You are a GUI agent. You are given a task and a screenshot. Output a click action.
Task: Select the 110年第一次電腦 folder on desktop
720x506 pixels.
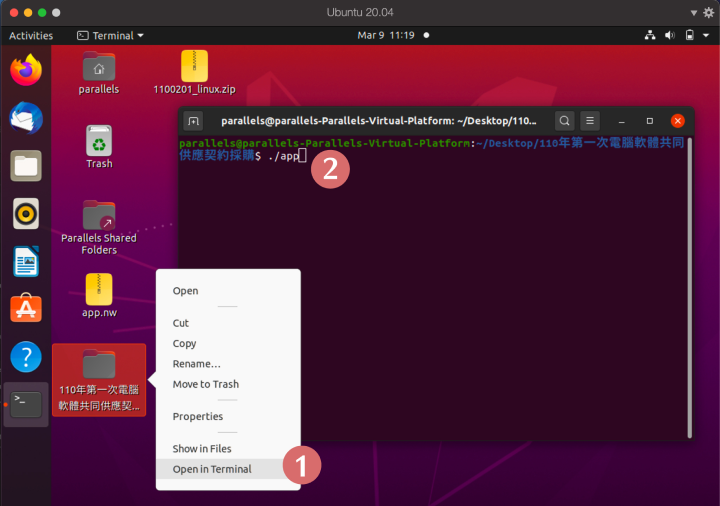(x=99, y=380)
